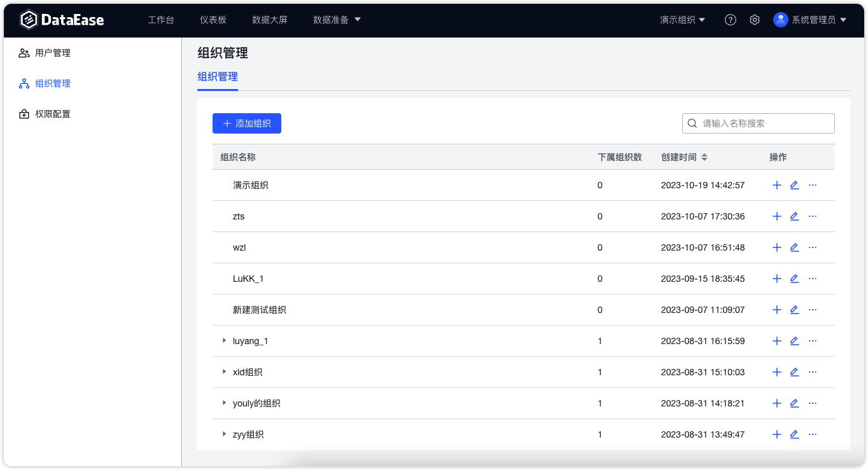Expand the zyy组织 tree row
Image resolution: width=868 pixels, height=470 pixels.
pyautogui.click(x=224, y=434)
